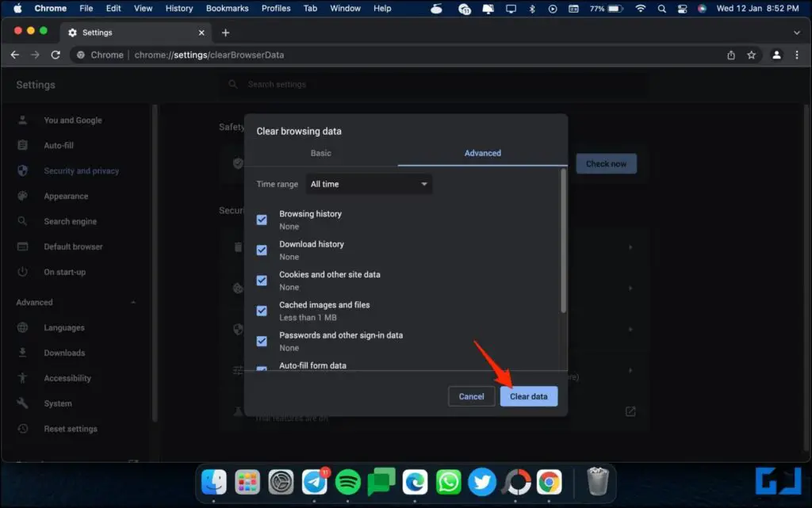Switch to the Basic tab

pyautogui.click(x=320, y=153)
